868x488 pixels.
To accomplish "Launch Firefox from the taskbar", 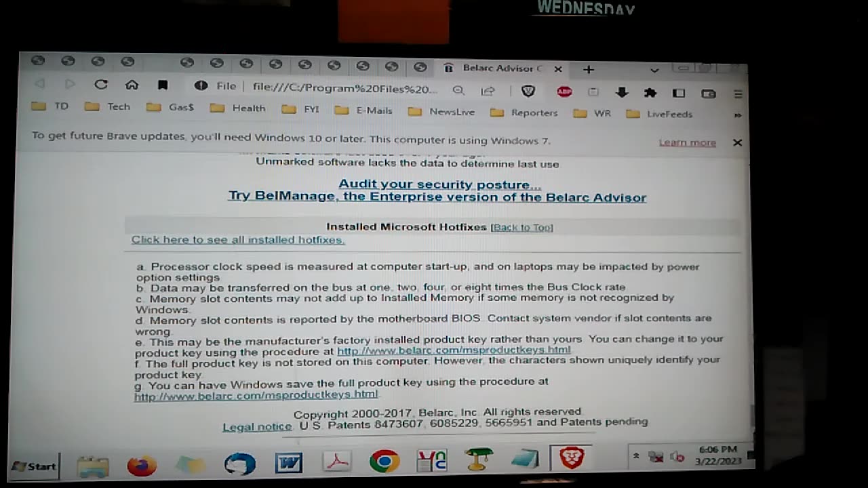I will pyautogui.click(x=142, y=466).
